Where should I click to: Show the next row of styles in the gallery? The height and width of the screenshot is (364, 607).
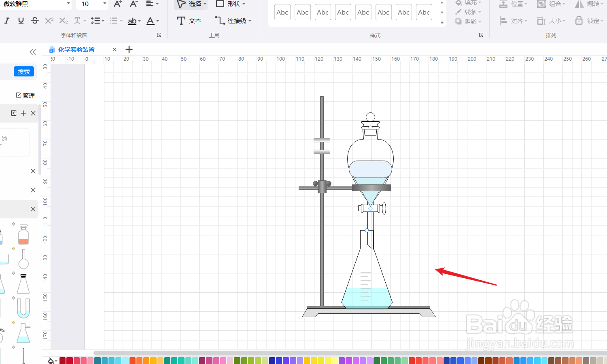coord(442,13)
